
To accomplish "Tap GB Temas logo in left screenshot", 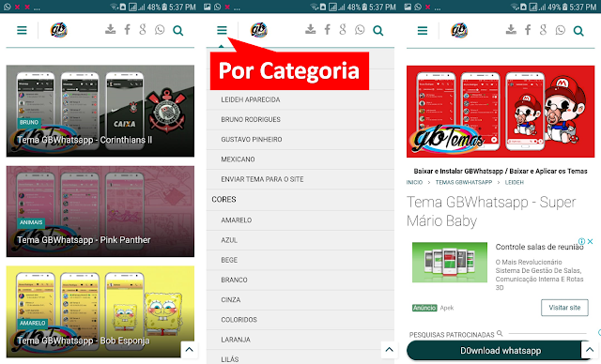I will click(59, 30).
